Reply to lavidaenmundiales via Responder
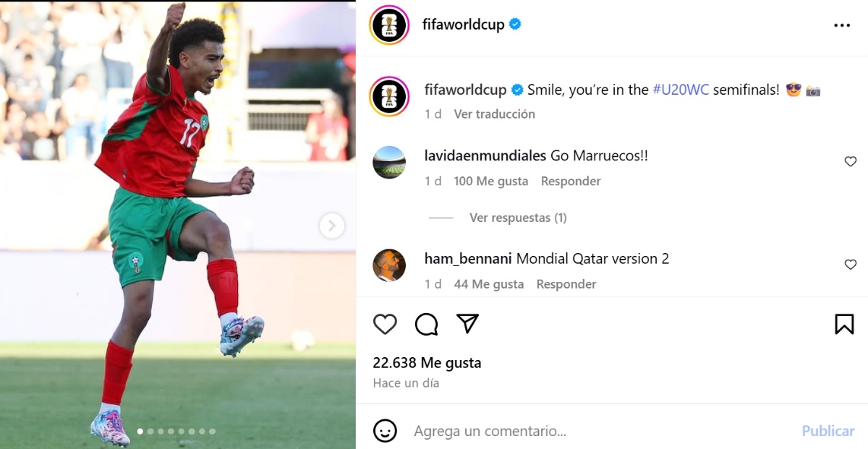 point(571,181)
